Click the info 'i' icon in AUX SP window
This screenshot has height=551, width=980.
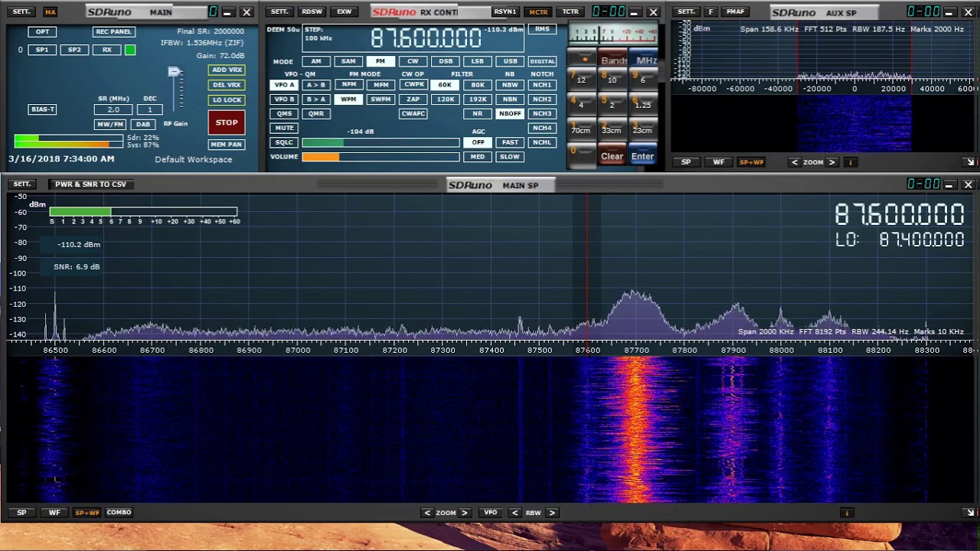pyautogui.click(x=850, y=162)
